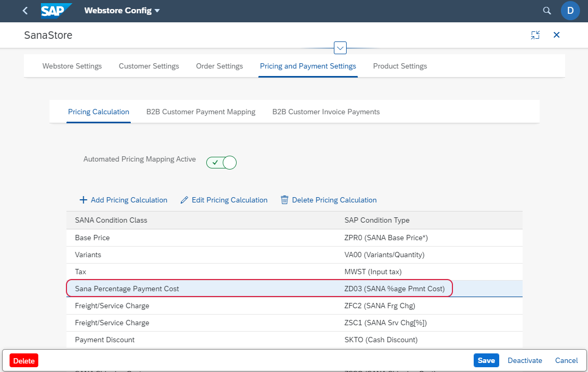Click the pencil icon for Edit Pricing Calculation
The height and width of the screenshot is (372, 588).
(184, 200)
